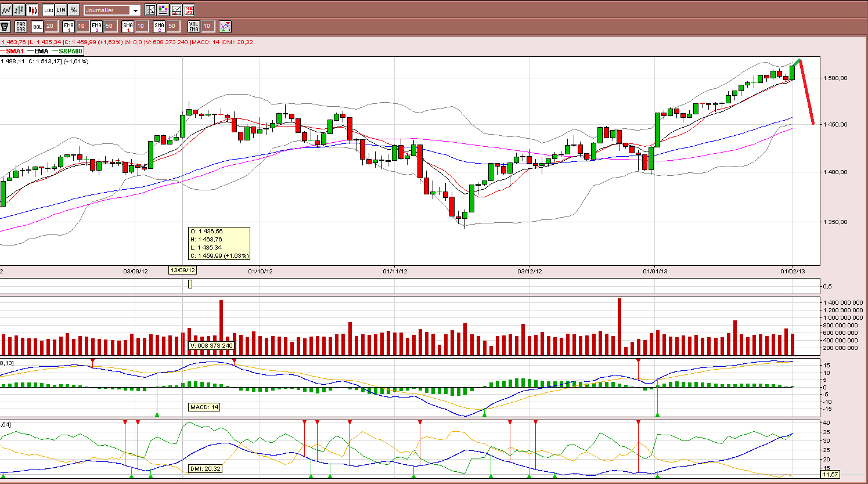The image size is (868, 484).
Task: Click the crossing signals indicator icon
Action: click(225, 26)
